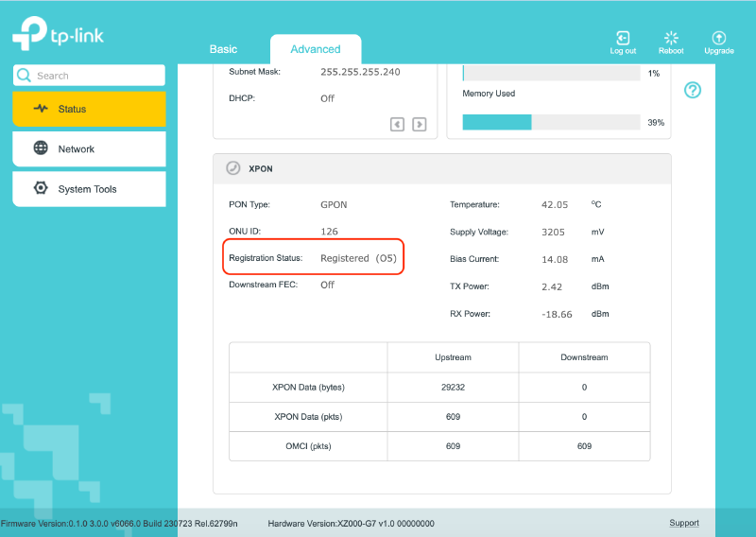Open the Status menu item
Viewport: 756px width, 537px height.
(x=89, y=109)
